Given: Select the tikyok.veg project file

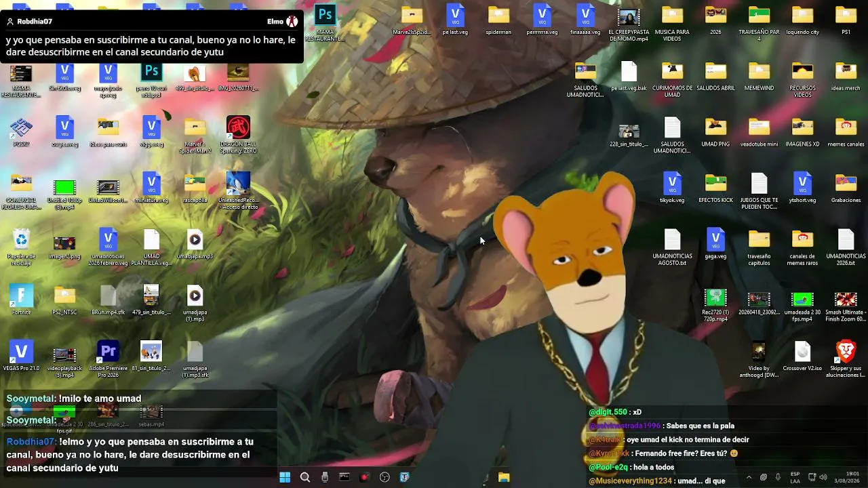Looking at the screenshot, I should [x=672, y=188].
